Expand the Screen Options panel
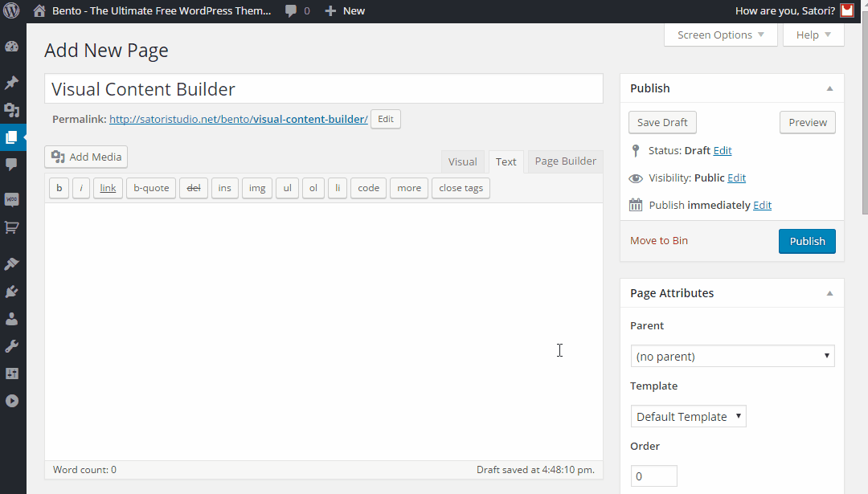The image size is (868, 494). pyautogui.click(x=720, y=35)
